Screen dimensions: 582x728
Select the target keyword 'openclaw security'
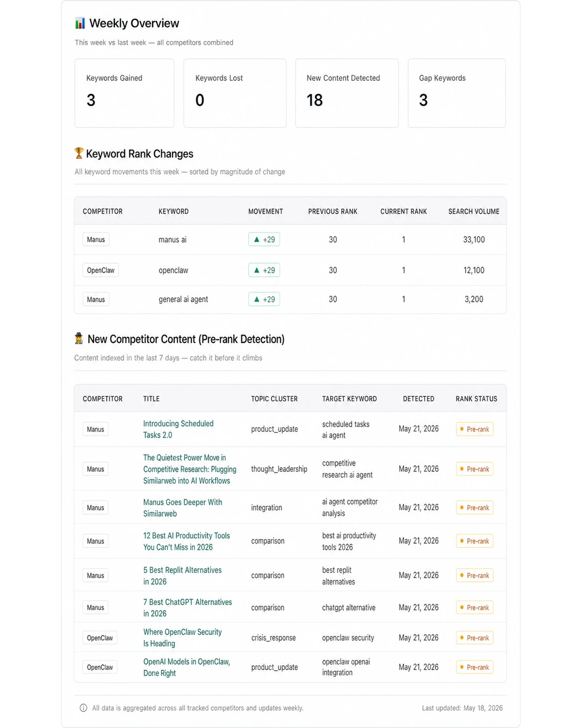click(348, 638)
